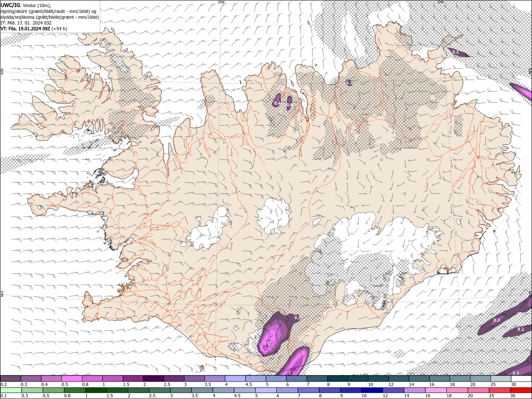Click the darkest plum 0.2–0.3 swatch, upper legend

(10, 379)
